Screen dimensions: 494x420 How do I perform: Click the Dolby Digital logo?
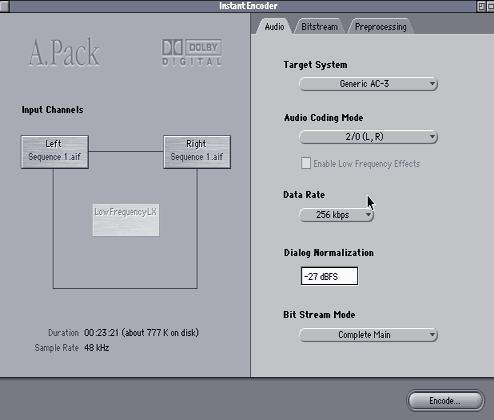[x=192, y=53]
